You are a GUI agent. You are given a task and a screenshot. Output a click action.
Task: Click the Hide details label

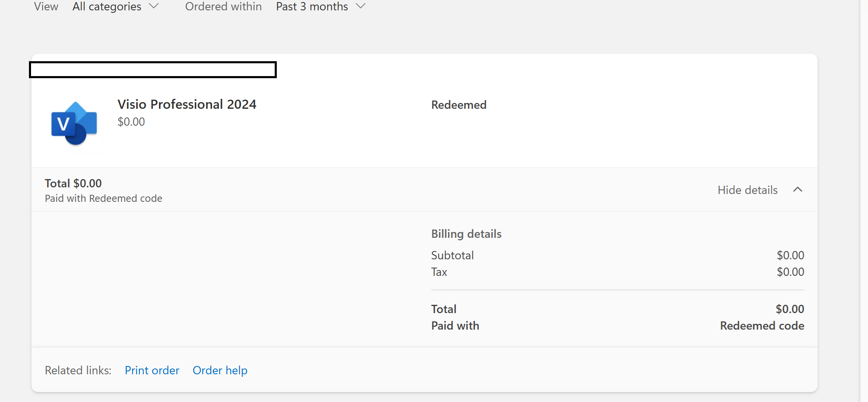click(x=747, y=190)
